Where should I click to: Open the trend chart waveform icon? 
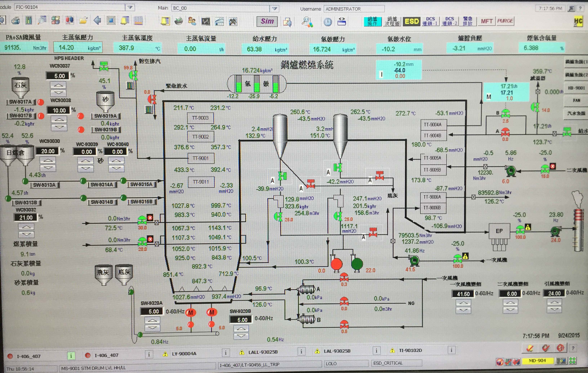pyautogui.click(x=206, y=21)
